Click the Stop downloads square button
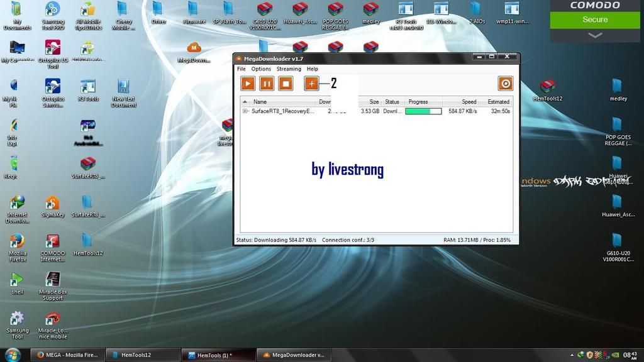 [x=286, y=84]
